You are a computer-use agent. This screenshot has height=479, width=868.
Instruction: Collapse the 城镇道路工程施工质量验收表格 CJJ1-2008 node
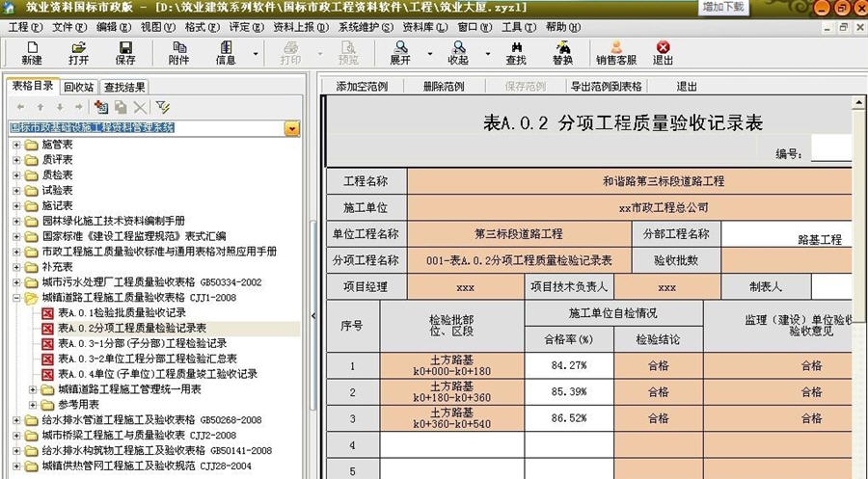click(16, 298)
